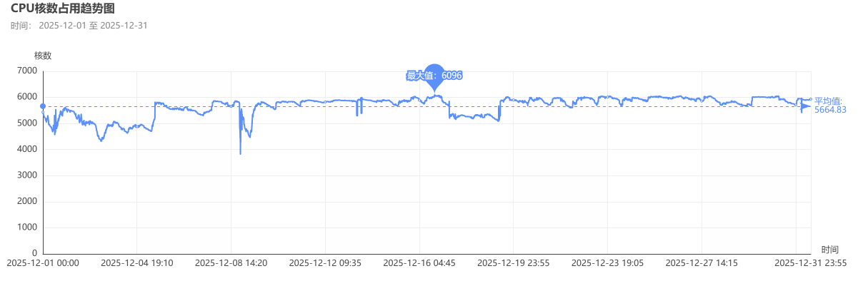The height and width of the screenshot is (286, 868).
Task: Select the chart title CPU核数占用趋势图
Action: 63,9
